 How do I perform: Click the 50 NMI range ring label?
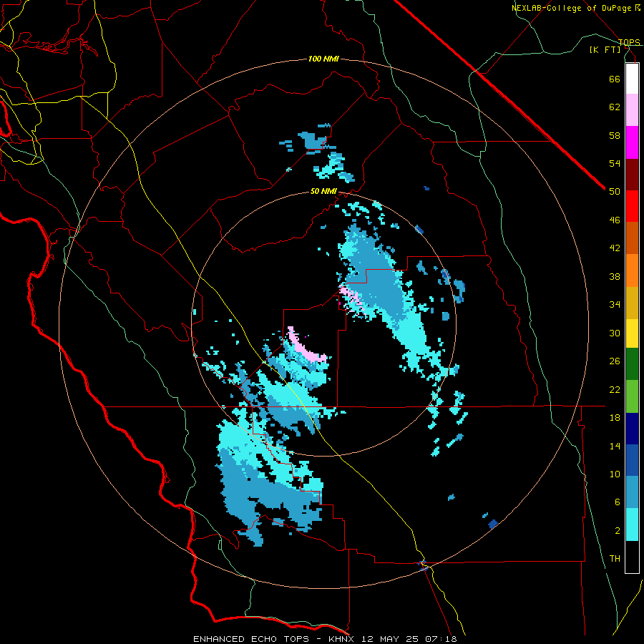[x=323, y=191]
